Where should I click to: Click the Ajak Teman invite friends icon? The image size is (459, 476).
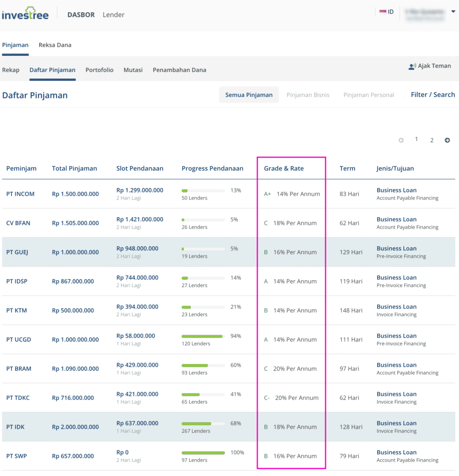412,66
